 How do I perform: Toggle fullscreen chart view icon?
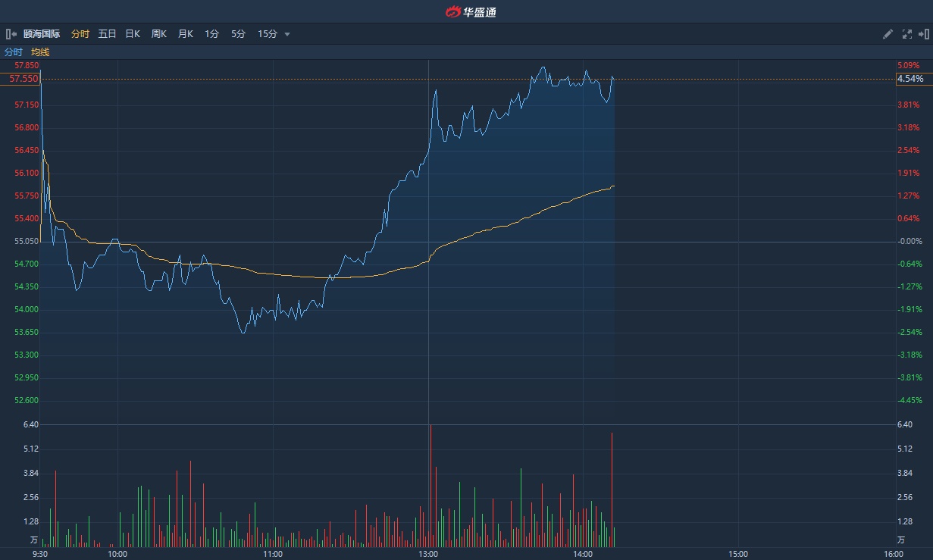point(906,34)
